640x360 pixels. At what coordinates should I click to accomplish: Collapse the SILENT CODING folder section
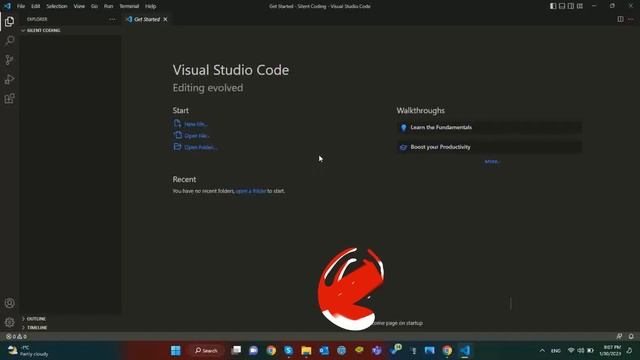[70, 30]
